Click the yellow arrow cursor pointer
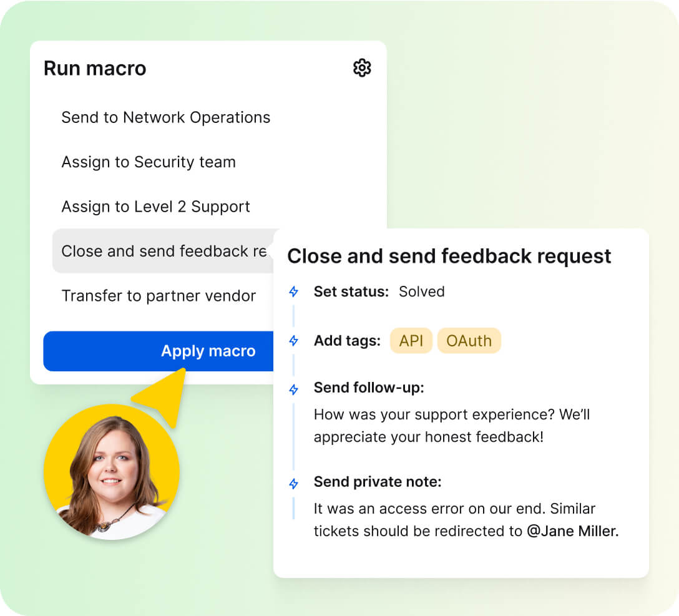Image resolution: width=679 pixels, height=616 pixels. pyautogui.click(x=164, y=394)
